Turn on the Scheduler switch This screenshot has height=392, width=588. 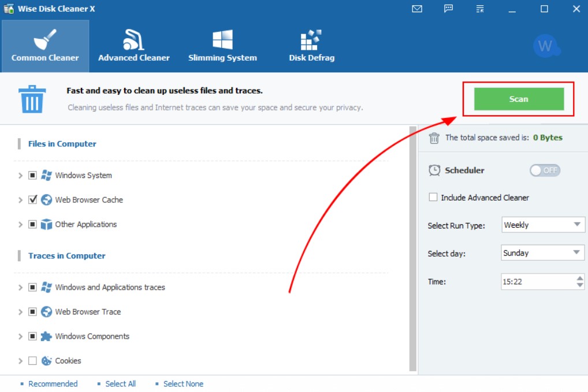click(x=545, y=171)
